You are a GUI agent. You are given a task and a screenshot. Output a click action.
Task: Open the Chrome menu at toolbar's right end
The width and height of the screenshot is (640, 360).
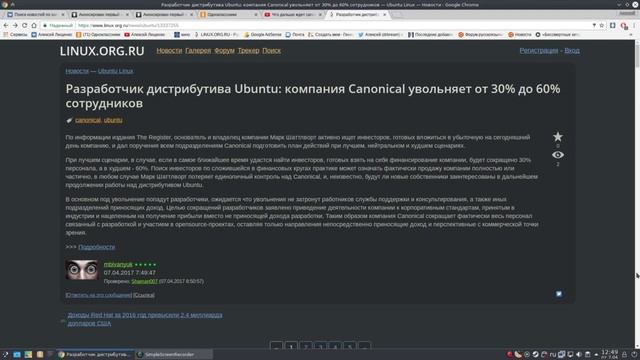[x=635, y=25]
